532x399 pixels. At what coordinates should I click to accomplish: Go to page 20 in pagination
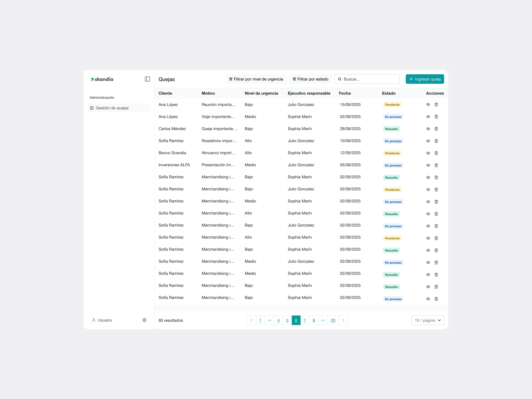click(x=333, y=320)
